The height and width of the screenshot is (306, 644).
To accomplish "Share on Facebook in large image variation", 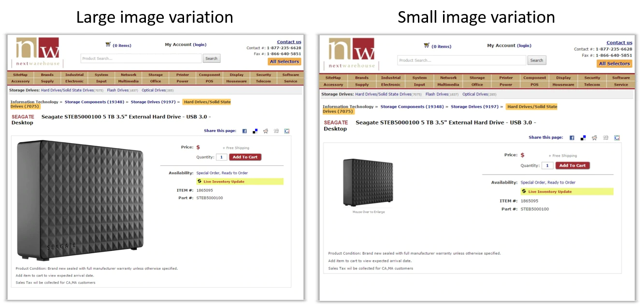I will [x=244, y=131].
